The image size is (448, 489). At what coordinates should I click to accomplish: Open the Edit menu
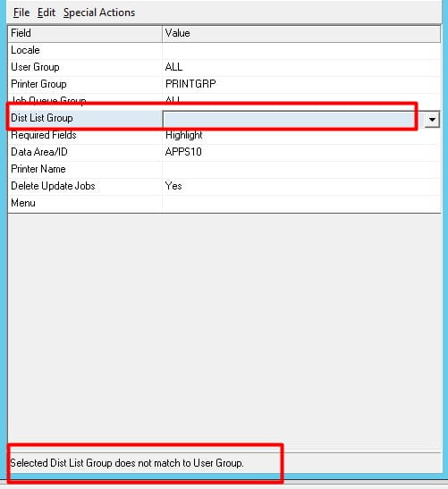[x=46, y=13]
